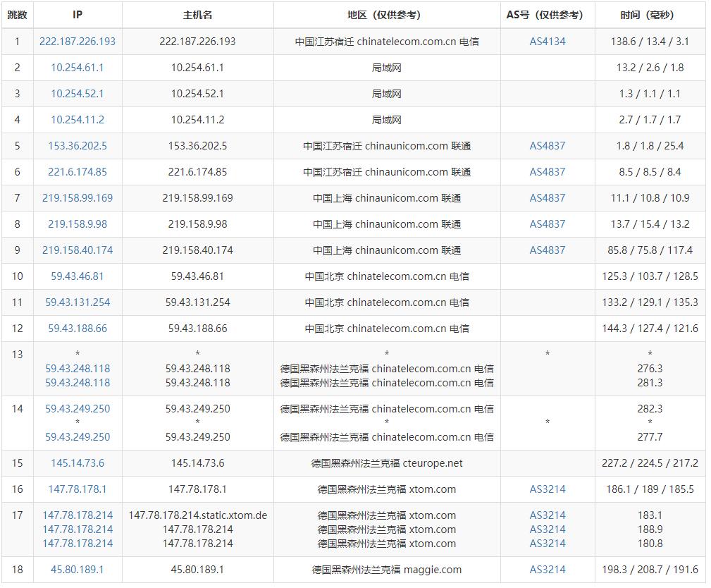
Task: Click IP link 221.6.174.85
Action: click(78, 172)
